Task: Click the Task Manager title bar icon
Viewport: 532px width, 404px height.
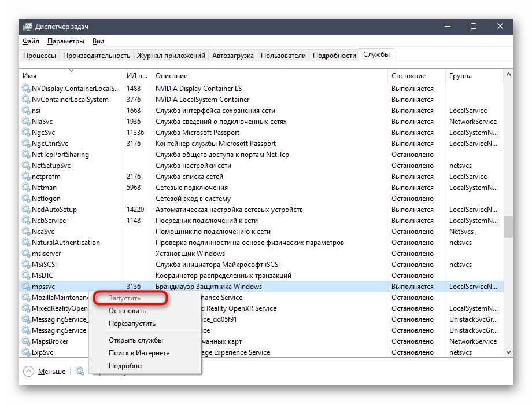Action: pyautogui.click(x=27, y=27)
